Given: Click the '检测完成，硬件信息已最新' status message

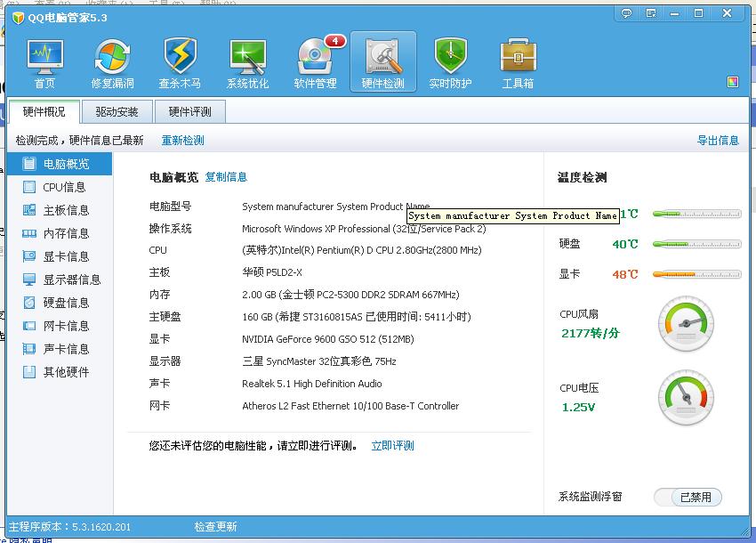Looking at the screenshot, I should [x=79, y=141].
